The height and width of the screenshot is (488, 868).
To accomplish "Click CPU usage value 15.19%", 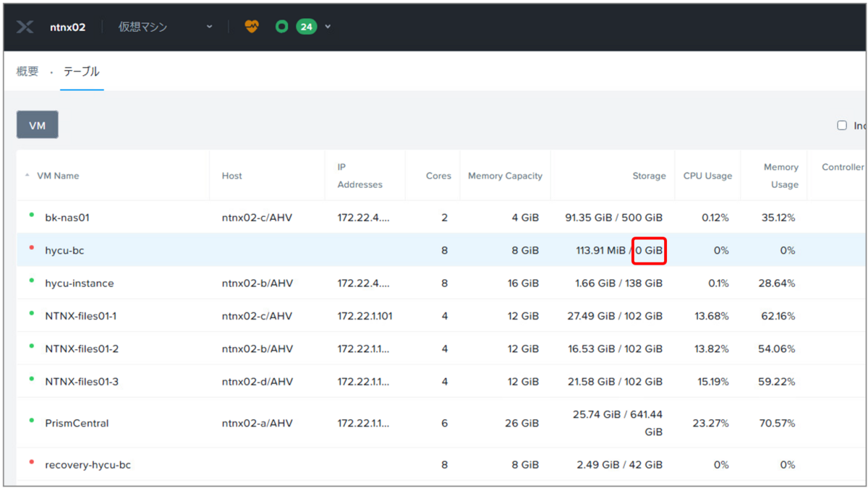I will coord(714,381).
